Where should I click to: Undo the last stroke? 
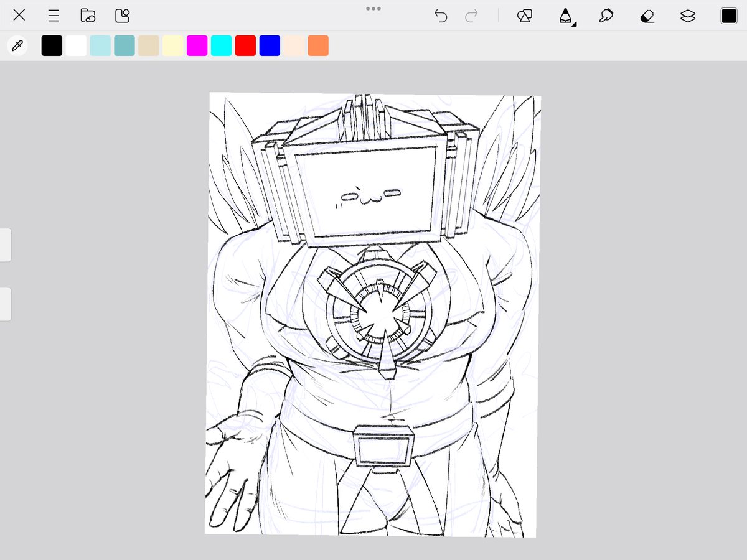click(441, 16)
